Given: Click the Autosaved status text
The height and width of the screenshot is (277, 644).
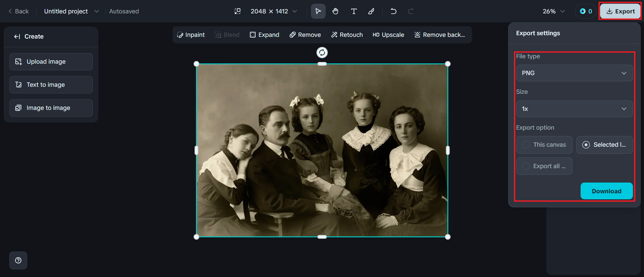Looking at the screenshot, I should click(x=124, y=11).
